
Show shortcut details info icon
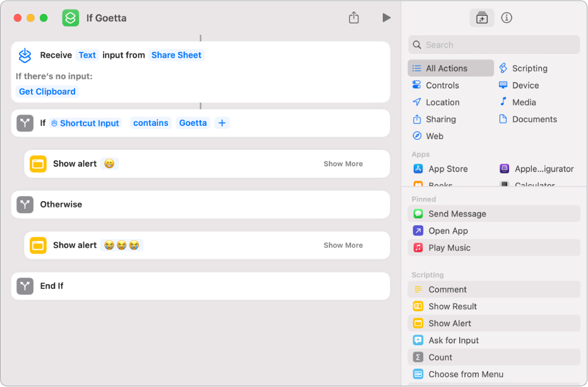point(507,18)
